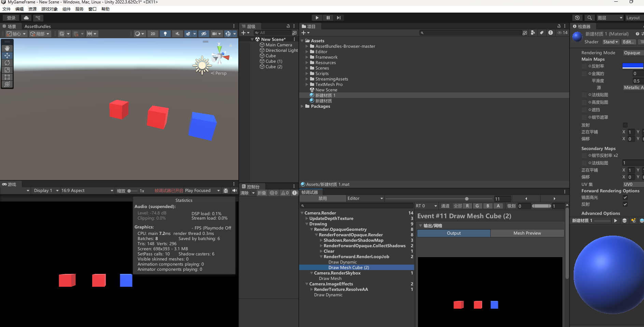Click the shader Edit... button
Viewport: 644px width, 327px height.
(x=629, y=42)
